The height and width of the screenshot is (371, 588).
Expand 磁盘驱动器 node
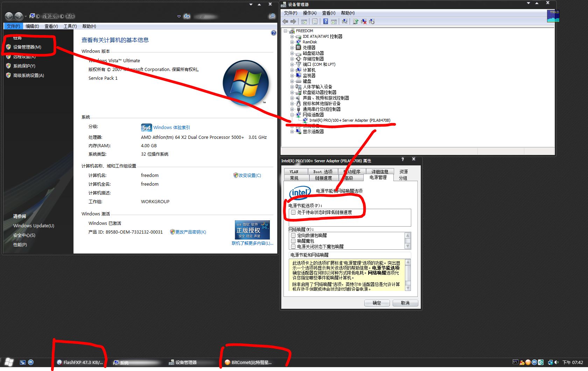[292, 53]
